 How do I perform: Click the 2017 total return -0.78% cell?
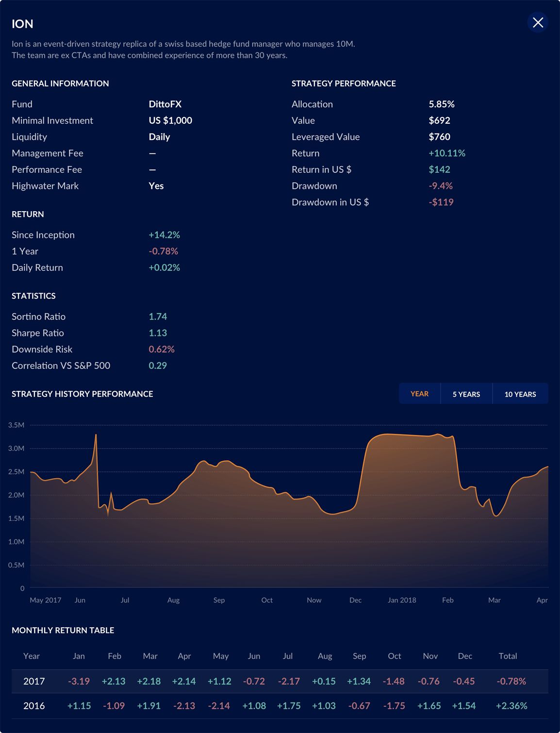tap(511, 681)
